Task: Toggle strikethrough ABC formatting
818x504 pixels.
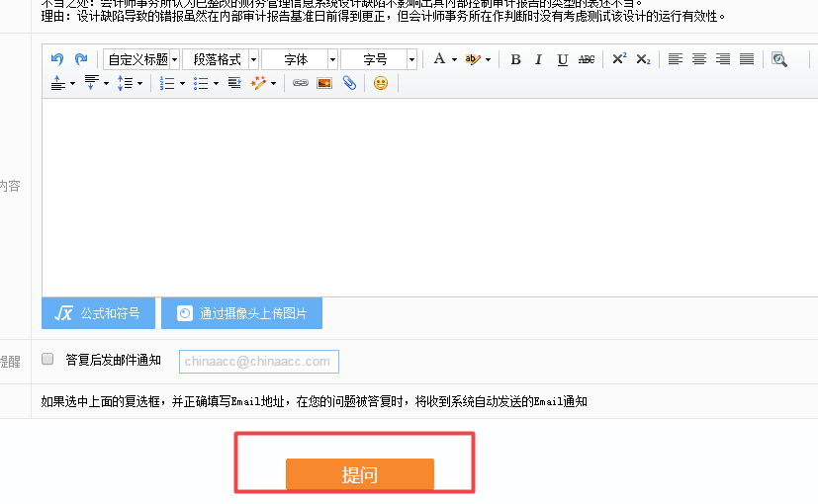Action: click(x=587, y=59)
